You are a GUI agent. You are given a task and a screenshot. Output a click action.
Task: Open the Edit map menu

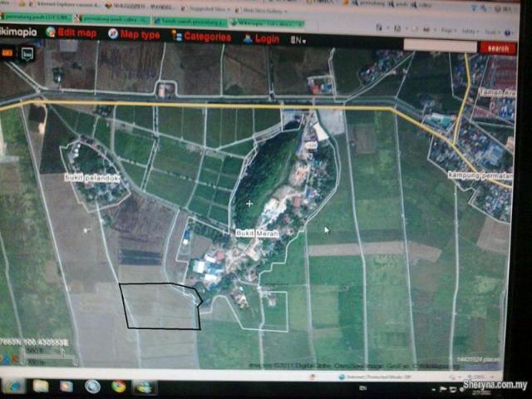tap(77, 33)
